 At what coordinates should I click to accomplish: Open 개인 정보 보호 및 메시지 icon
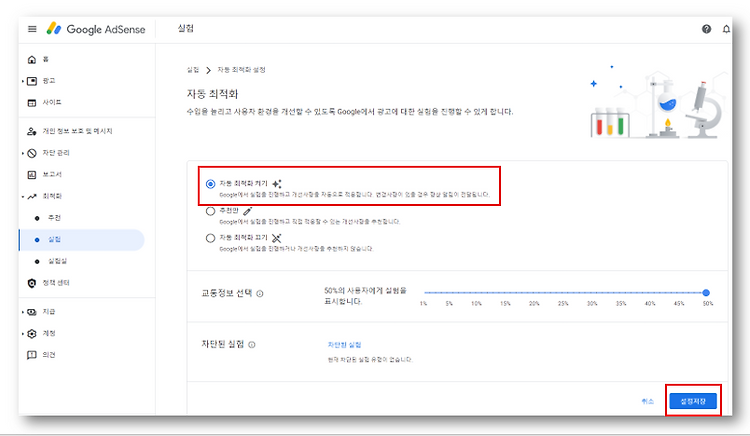32,131
